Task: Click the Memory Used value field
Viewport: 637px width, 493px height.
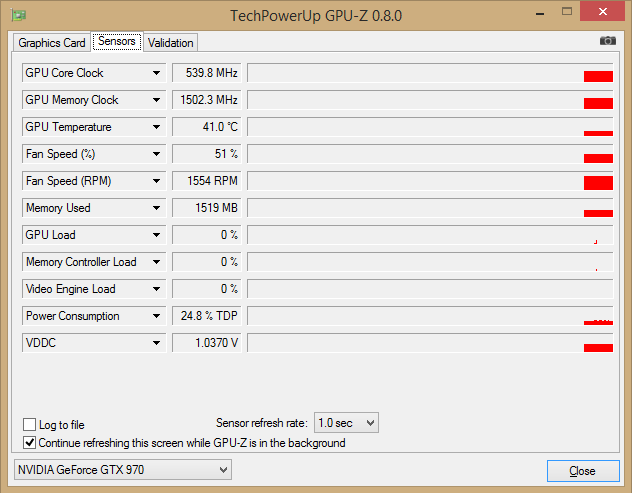Action: (207, 208)
